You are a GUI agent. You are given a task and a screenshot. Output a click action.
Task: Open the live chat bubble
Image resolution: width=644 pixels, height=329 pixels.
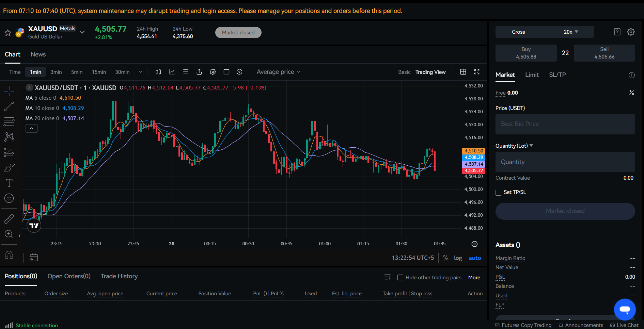pos(625,310)
